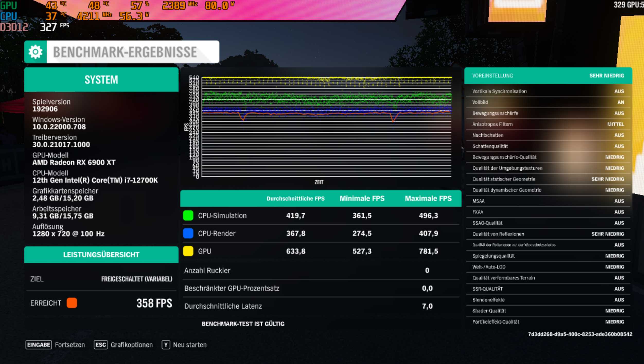Disable Vollbild mode setting
This screenshot has width=644, height=364.
click(548, 102)
